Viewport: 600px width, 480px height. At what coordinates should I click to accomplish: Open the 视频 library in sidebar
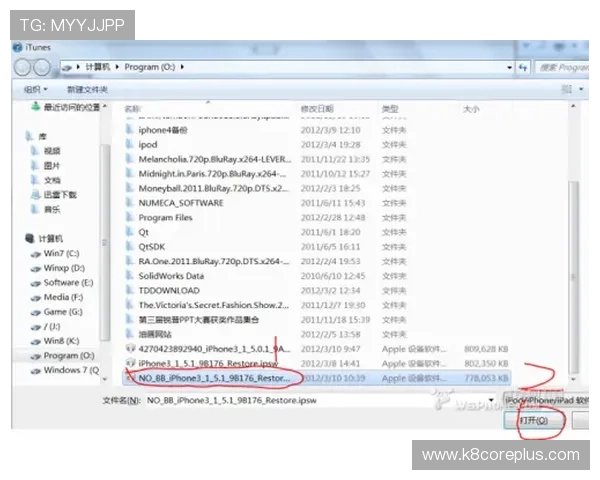pyautogui.click(x=51, y=151)
